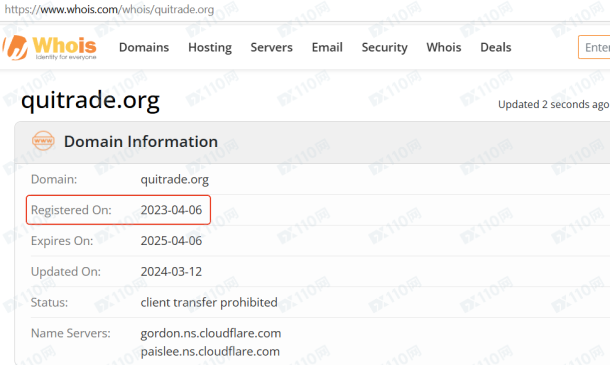Viewport: 610px width, 365px height.
Task: Click the quitrade.org page heading
Action: (90, 100)
